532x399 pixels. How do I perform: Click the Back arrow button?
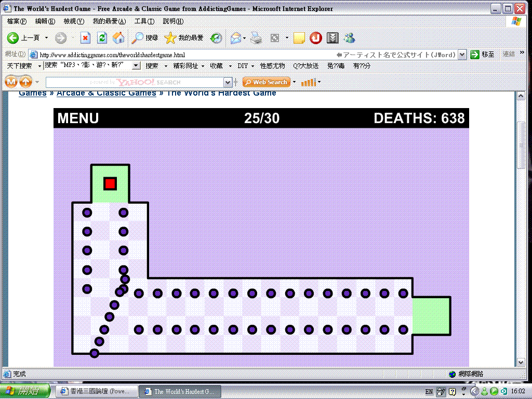(13, 37)
